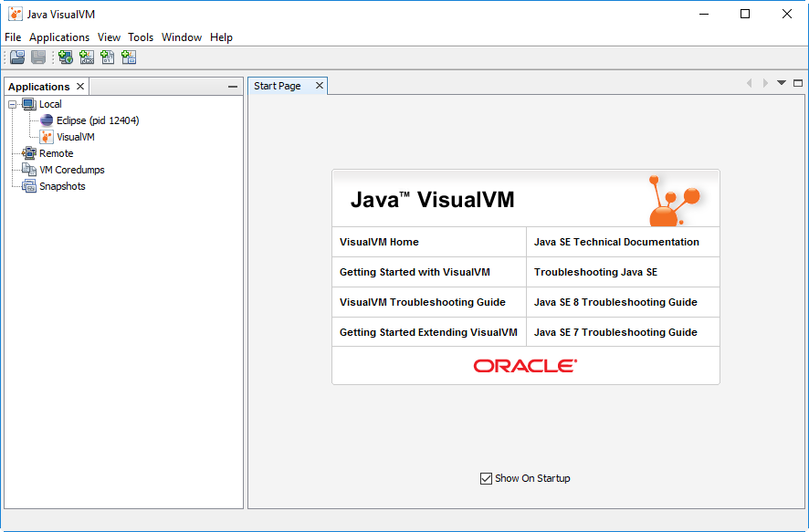The width and height of the screenshot is (809, 532).
Task: Open the Applications menu in the menu bar
Action: [59, 37]
